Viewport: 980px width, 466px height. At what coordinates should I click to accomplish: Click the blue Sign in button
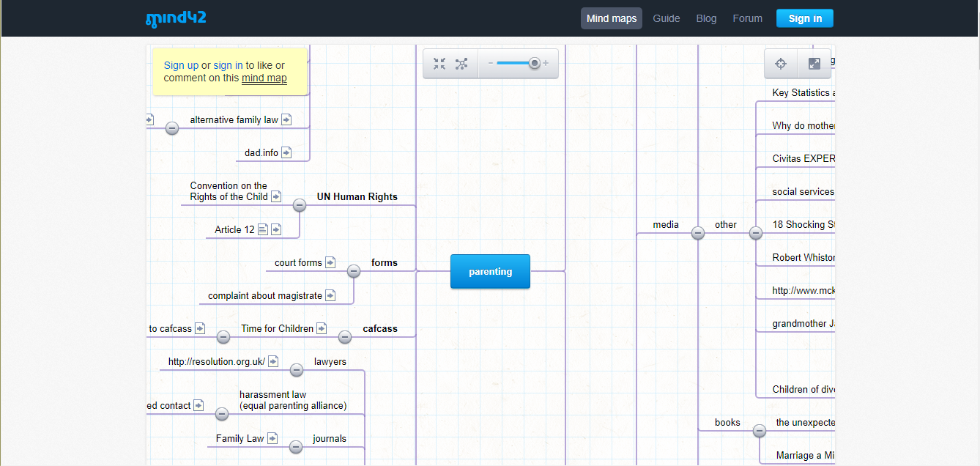[x=805, y=18]
